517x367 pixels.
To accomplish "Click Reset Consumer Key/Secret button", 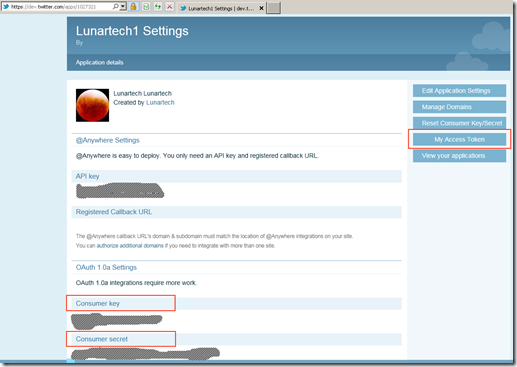I will pyautogui.click(x=459, y=123).
